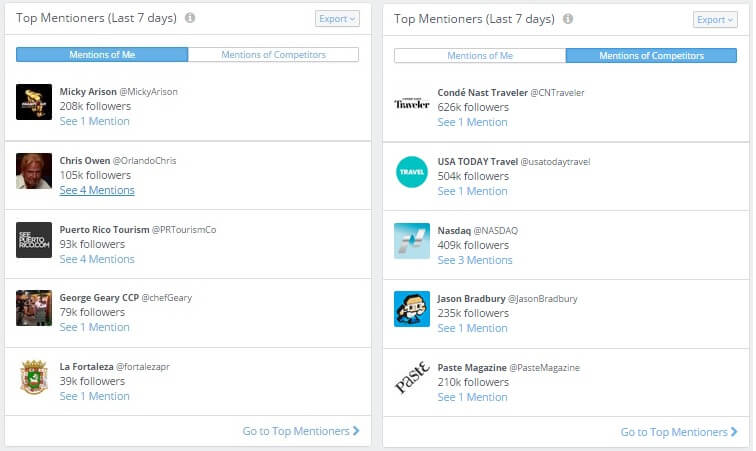See 1 Mention from USA TODAY Travel

pyautogui.click(x=472, y=191)
